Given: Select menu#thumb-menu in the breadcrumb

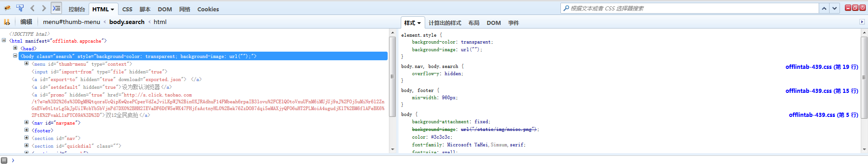Looking at the screenshot, I should pyautogui.click(x=71, y=22).
